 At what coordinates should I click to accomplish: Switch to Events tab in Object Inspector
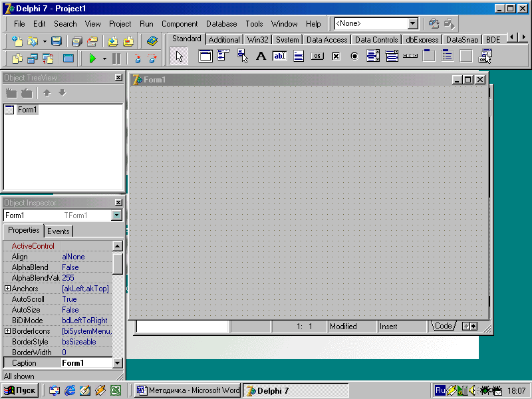tap(59, 231)
